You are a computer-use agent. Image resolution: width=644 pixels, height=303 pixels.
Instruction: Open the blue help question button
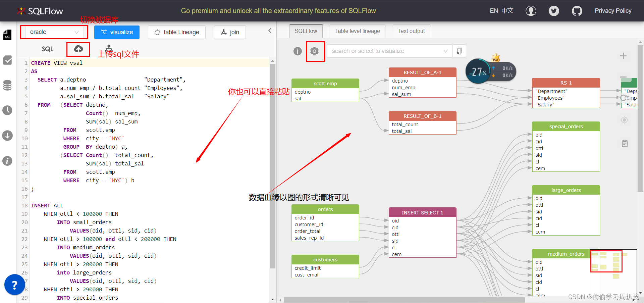pyautogui.click(x=14, y=285)
